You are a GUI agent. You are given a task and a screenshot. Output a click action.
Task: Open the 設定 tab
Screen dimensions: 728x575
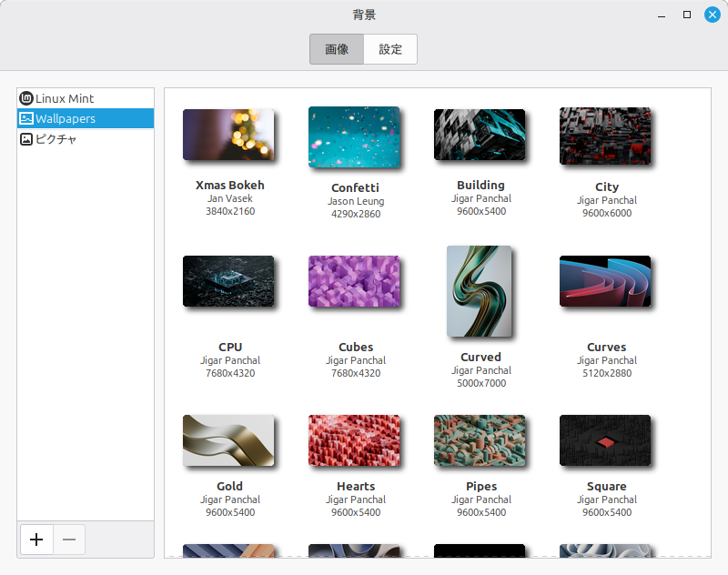390,49
